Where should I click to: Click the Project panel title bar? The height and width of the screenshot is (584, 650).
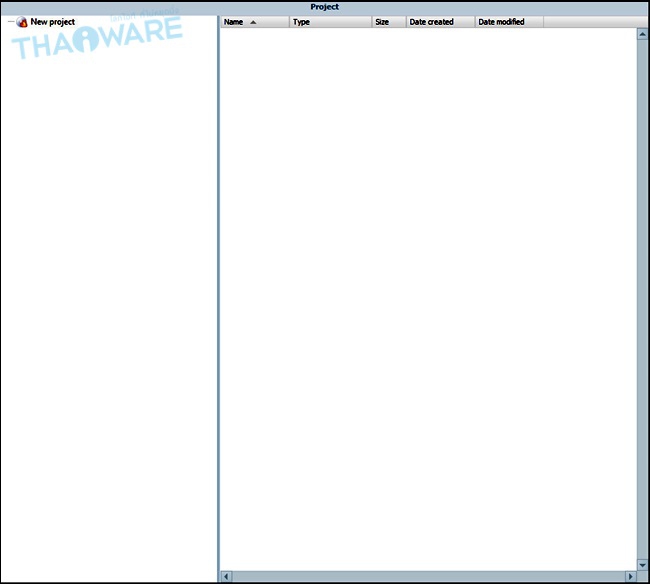(325, 7)
